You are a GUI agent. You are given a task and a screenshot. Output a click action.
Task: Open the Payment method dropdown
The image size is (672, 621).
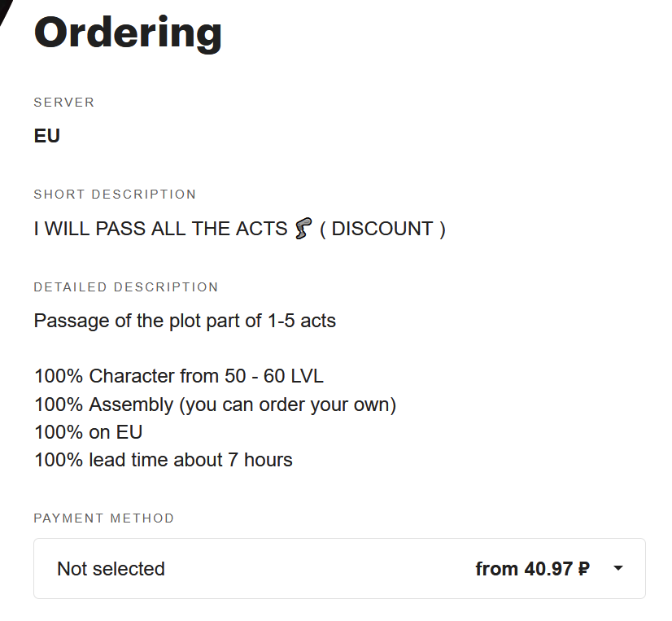(x=338, y=568)
